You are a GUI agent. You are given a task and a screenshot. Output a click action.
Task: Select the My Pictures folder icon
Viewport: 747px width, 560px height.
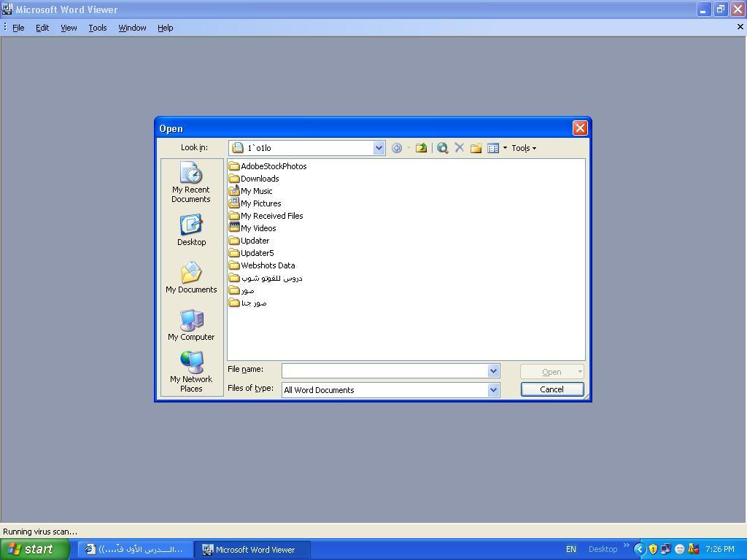[233, 203]
